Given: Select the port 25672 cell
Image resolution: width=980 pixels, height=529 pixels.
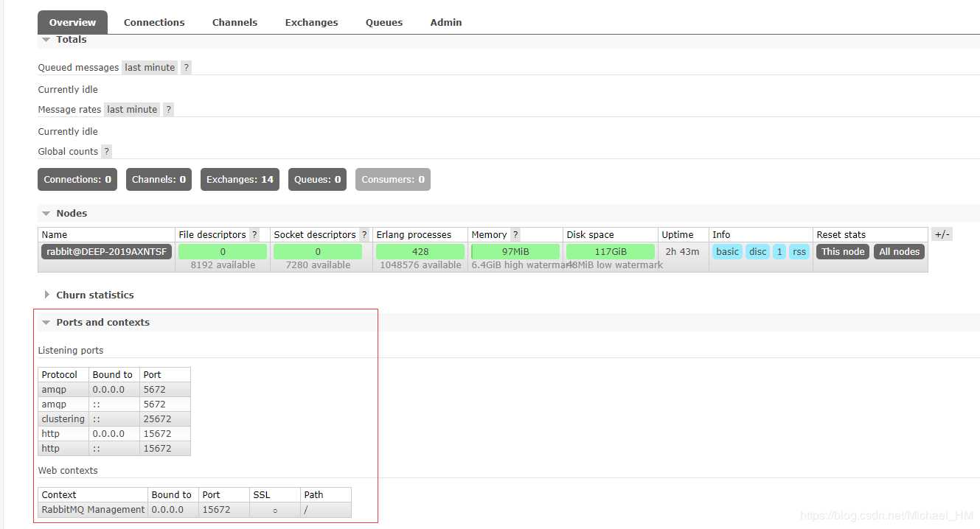Looking at the screenshot, I should tap(165, 418).
